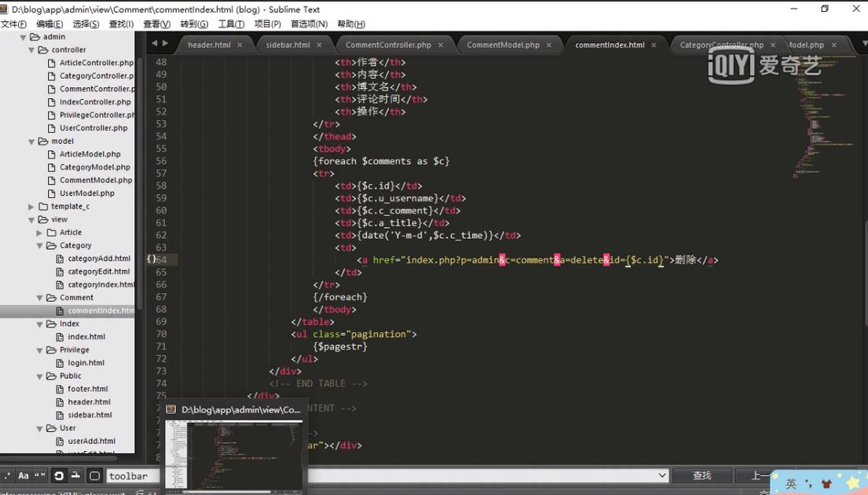Click the wrap search icon
This screenshot has height=495, width=868.
click(59, 475)
